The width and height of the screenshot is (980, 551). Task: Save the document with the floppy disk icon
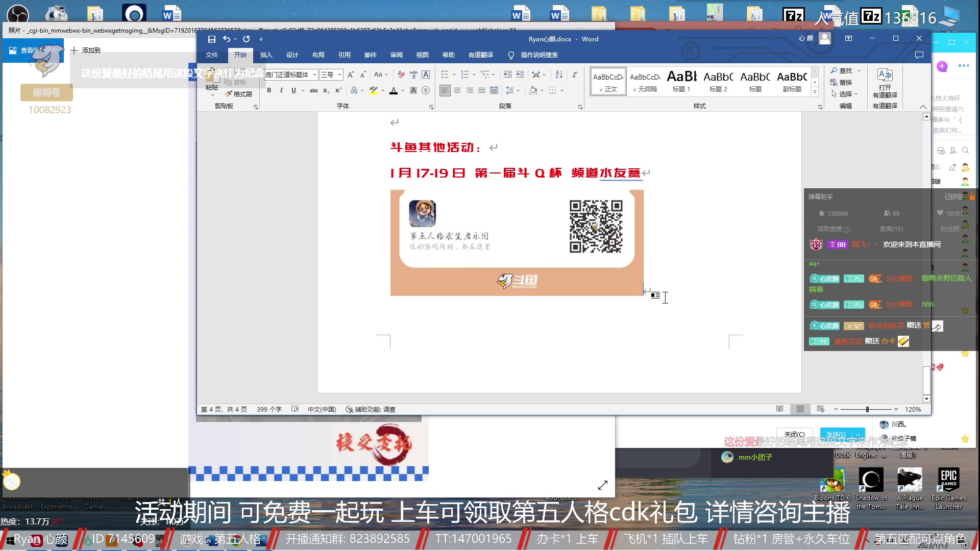(212, 39)
